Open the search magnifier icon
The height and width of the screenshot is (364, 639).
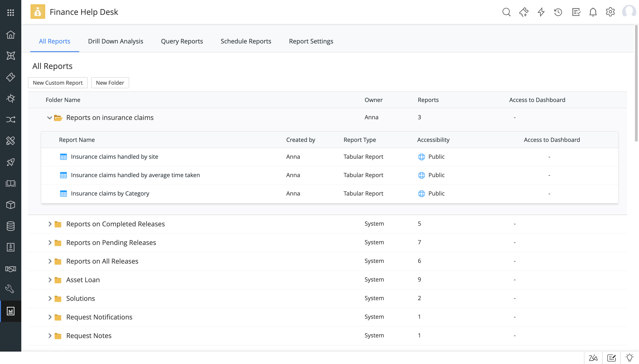click(506, 12)
